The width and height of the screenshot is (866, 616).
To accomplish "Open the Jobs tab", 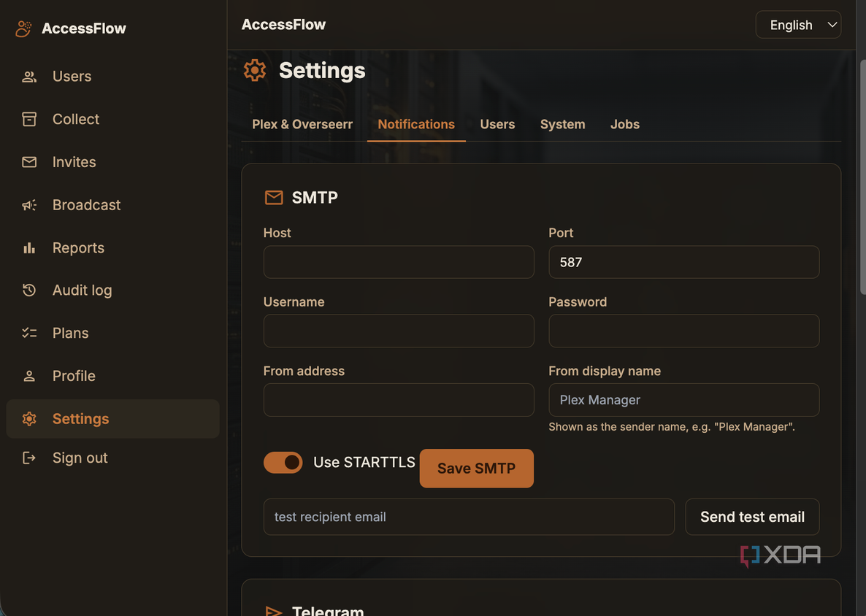I will [x=624, y=125].
